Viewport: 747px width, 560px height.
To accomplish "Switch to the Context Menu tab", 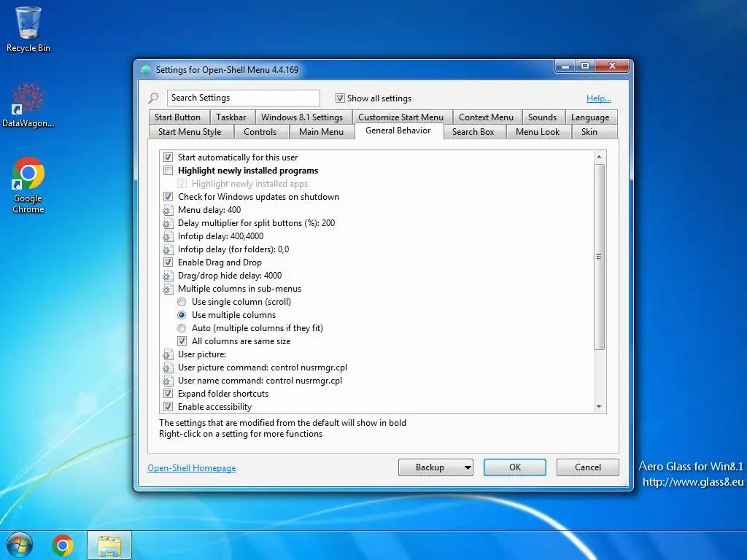I will click(x=487, y=117).
